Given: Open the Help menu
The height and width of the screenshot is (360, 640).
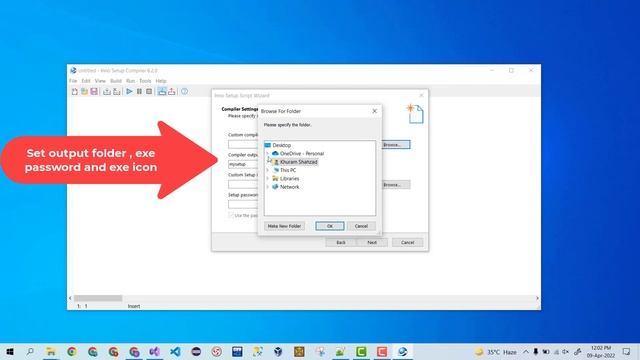Looking at the screenshot, I should pos(161,81).
